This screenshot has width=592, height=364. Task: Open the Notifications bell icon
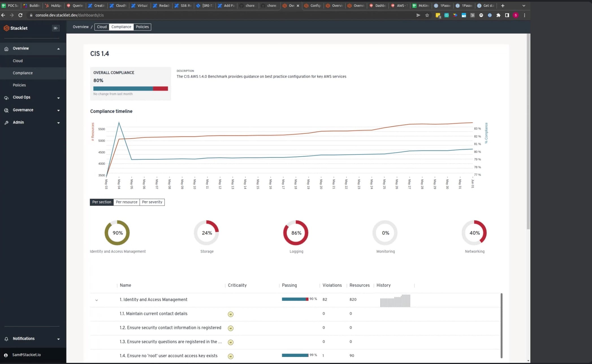click(6, 339)
